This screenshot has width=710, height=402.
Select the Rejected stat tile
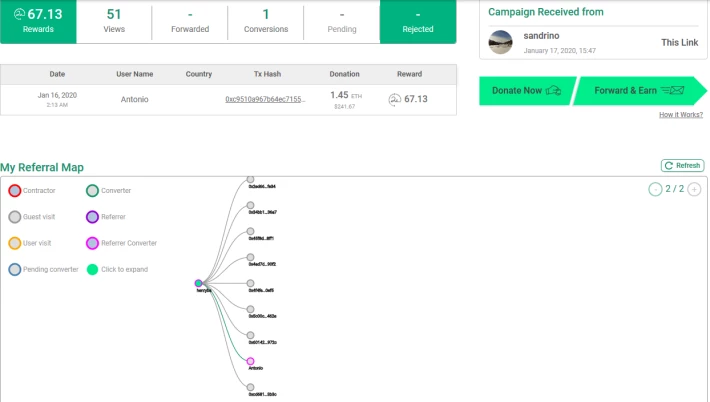coord(417,21)
